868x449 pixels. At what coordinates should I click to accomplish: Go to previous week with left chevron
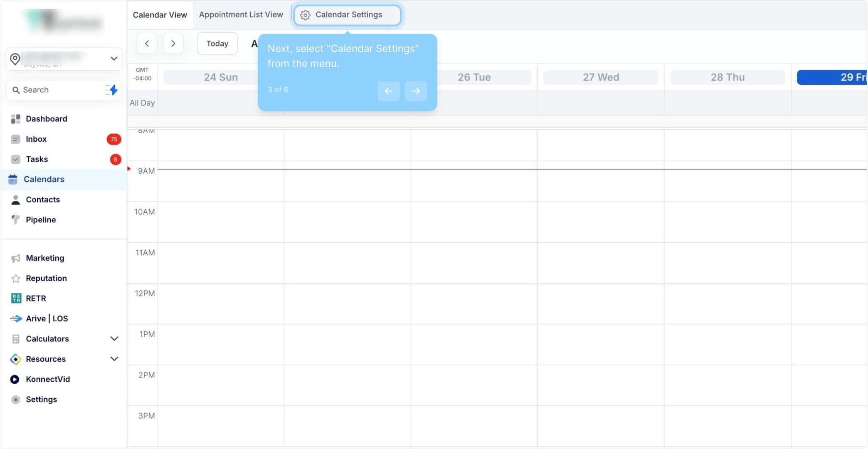pos(147,44)
